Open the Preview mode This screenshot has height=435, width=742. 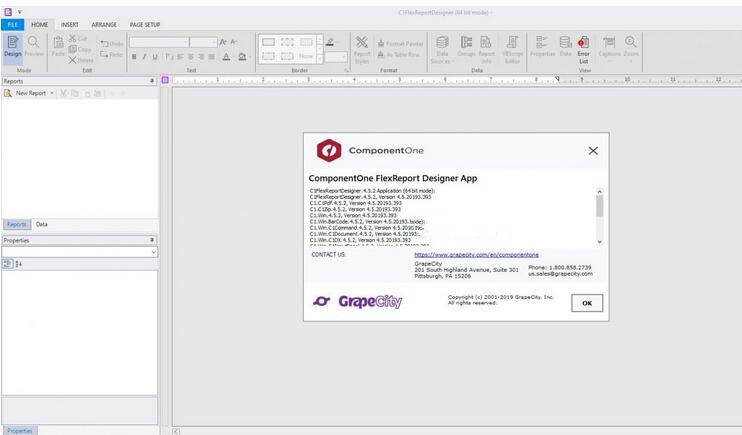click(34, 46)
